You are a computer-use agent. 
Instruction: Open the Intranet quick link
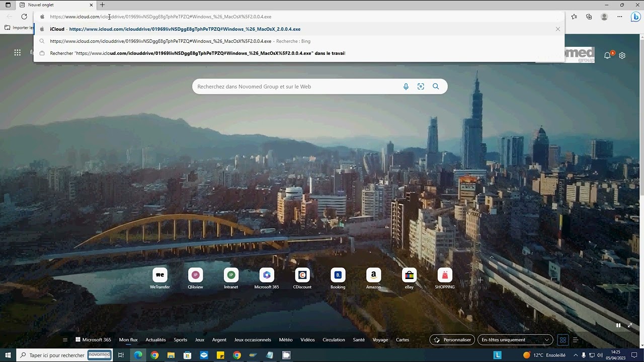tap(231, 279)
